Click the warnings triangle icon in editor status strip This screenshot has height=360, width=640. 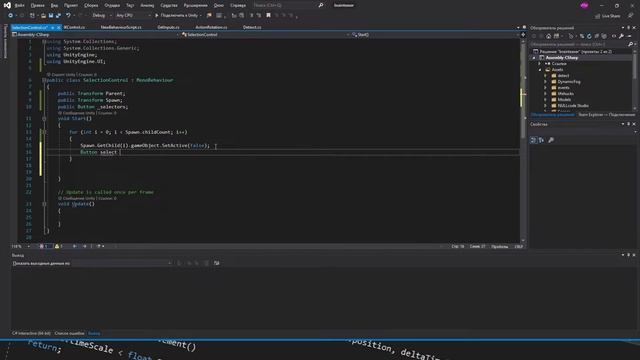click(58, 246)
